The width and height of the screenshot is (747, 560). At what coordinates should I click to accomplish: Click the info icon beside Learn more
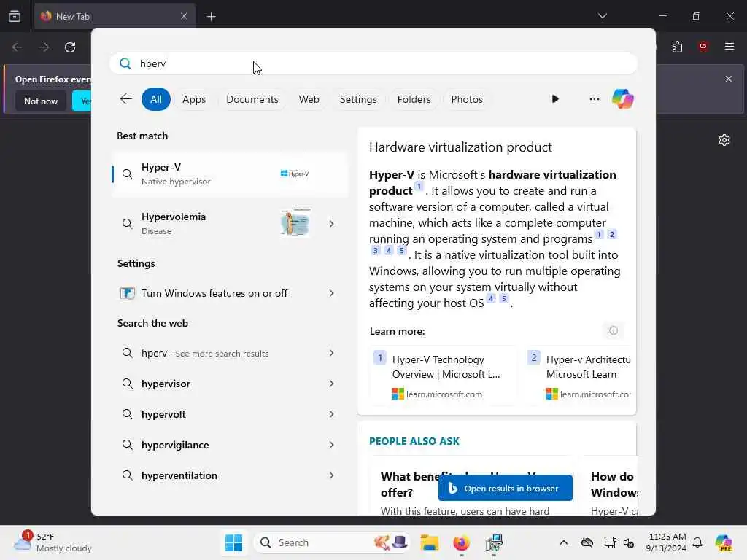click(x=613, y=330)
